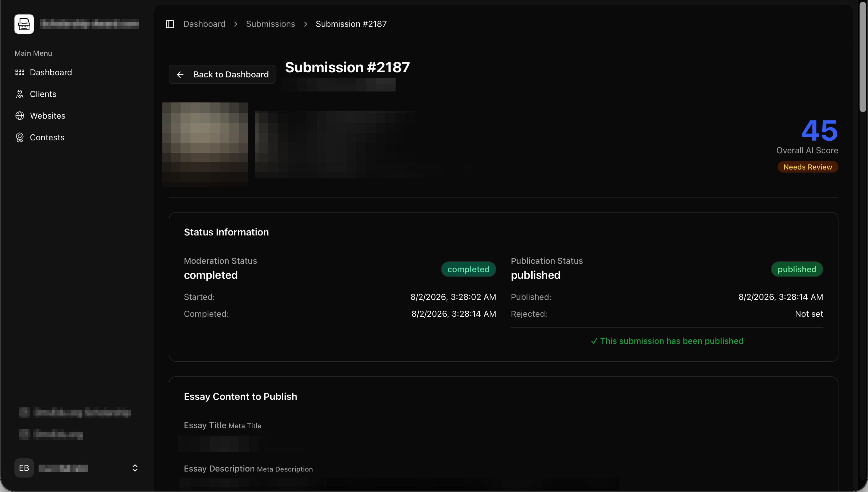Toggle the sidebar panel icon

click(x=170, y=24)
